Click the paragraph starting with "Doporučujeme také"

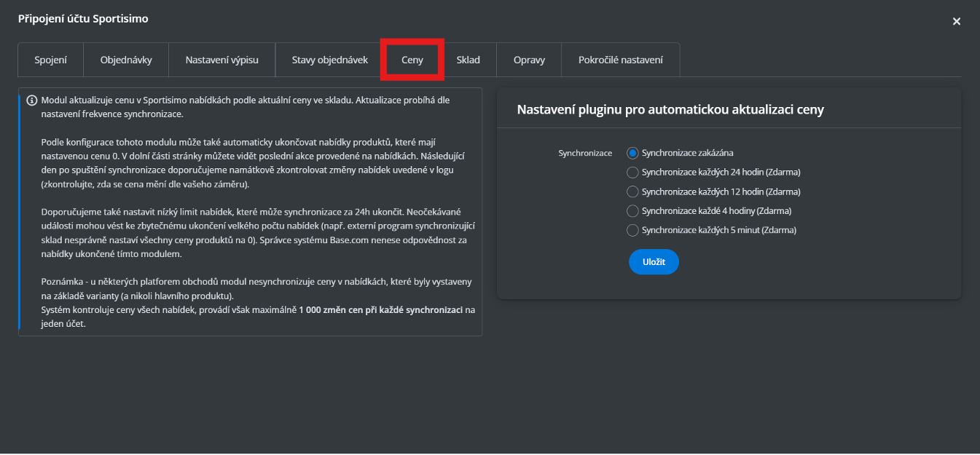pyautogui.click(x=258, y=233)
